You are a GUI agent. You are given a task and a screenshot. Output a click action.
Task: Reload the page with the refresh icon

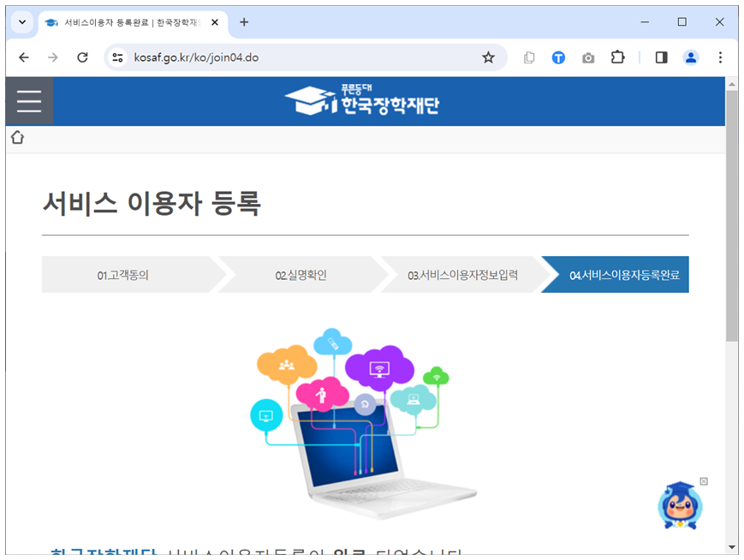(82, 57)
